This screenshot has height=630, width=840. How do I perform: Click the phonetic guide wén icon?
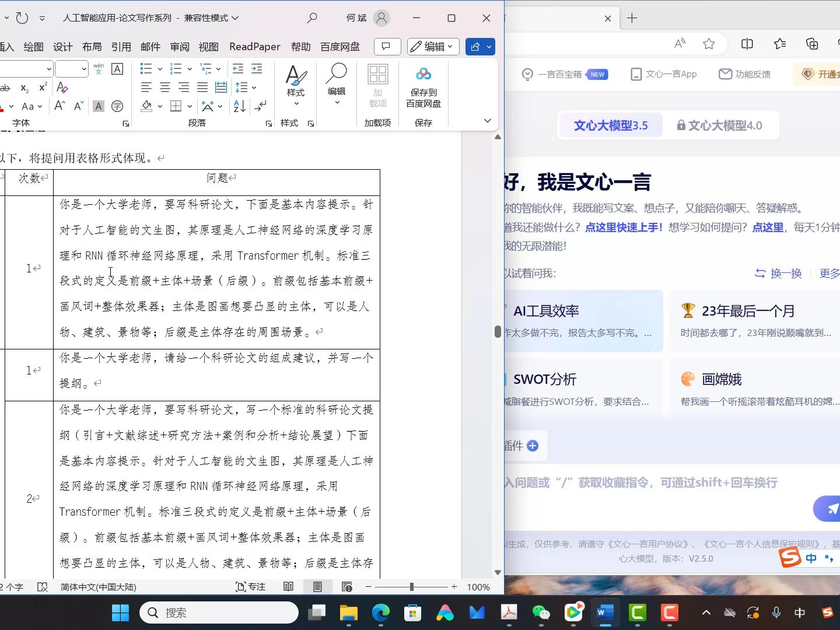coord(99,69)
